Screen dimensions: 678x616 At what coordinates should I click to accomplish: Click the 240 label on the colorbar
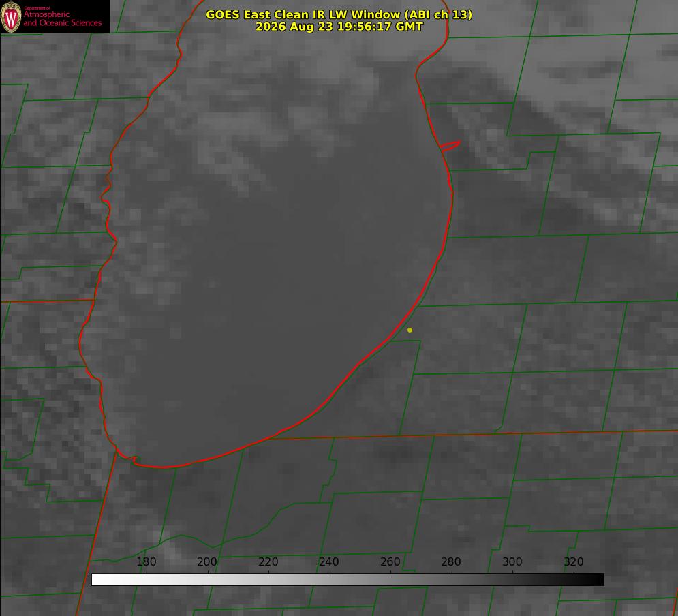[329, 561]
